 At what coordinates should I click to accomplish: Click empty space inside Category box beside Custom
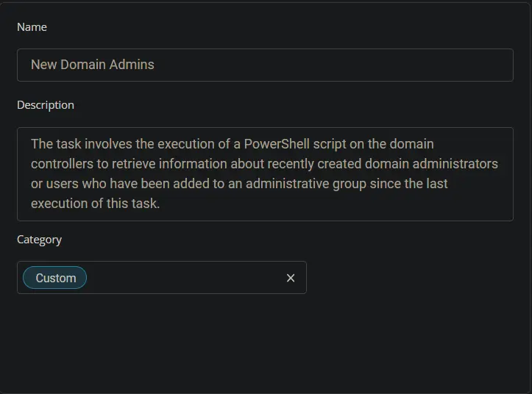183,278
